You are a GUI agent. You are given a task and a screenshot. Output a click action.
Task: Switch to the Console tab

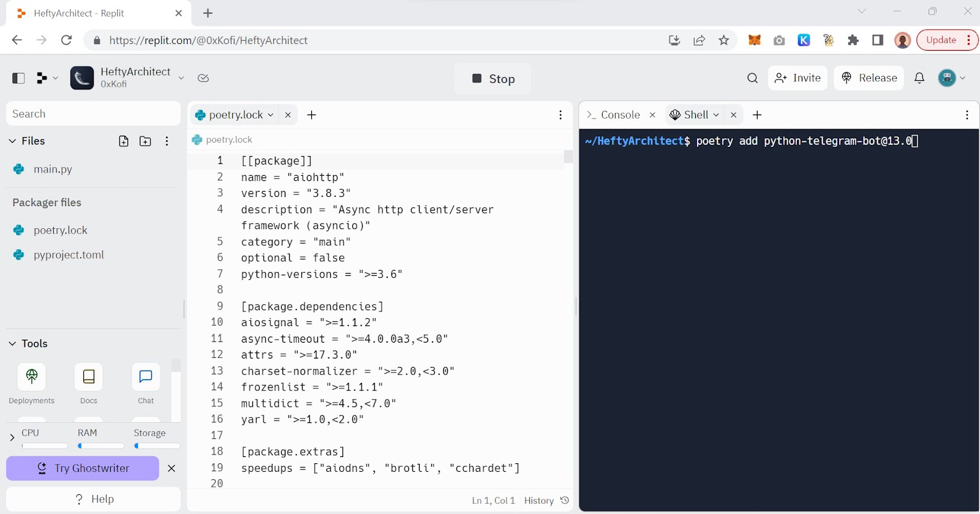(620, 115)
